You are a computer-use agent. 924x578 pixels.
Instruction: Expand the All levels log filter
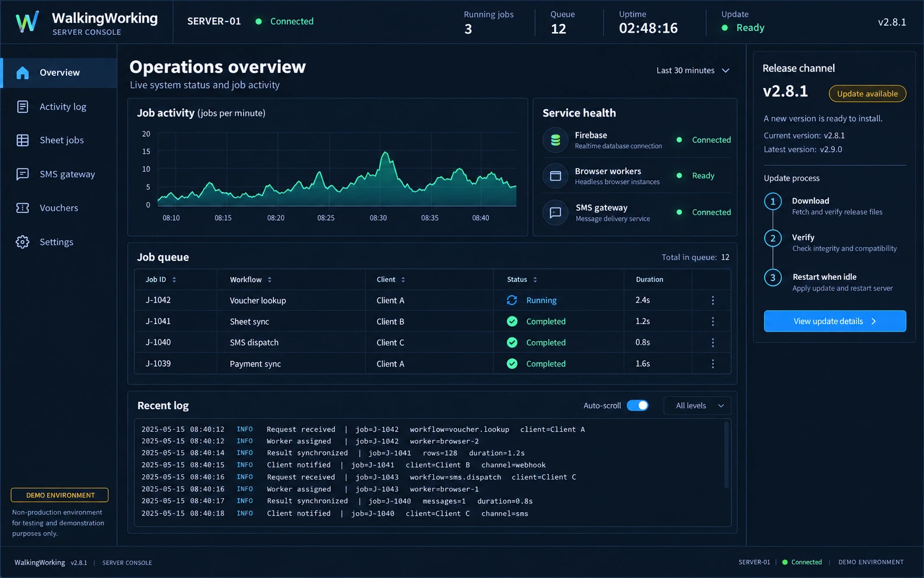[x=697, y=406]
